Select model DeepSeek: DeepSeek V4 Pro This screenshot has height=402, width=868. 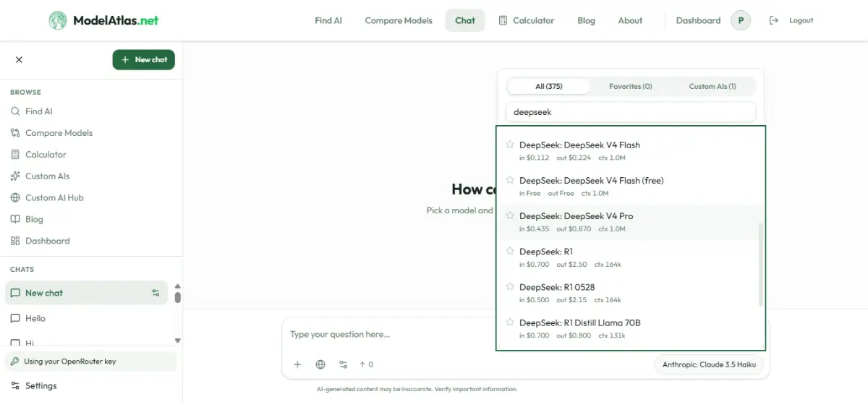coord(628,222)
